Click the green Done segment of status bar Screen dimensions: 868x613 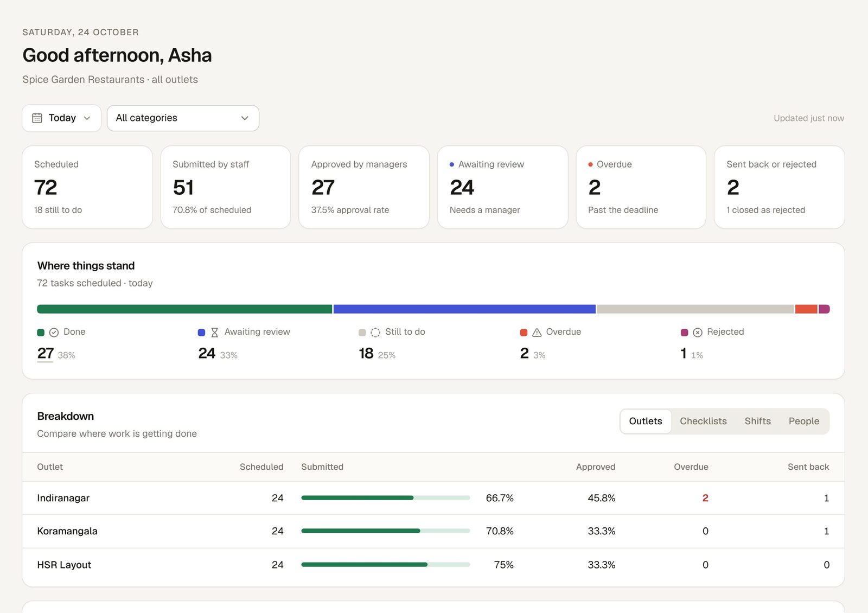(x=184, y=309)
